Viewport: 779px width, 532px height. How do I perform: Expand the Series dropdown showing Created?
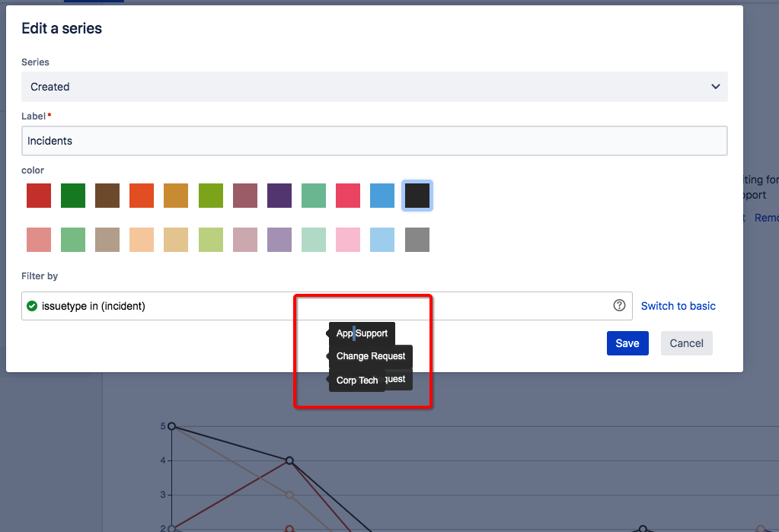coord(375,87)
